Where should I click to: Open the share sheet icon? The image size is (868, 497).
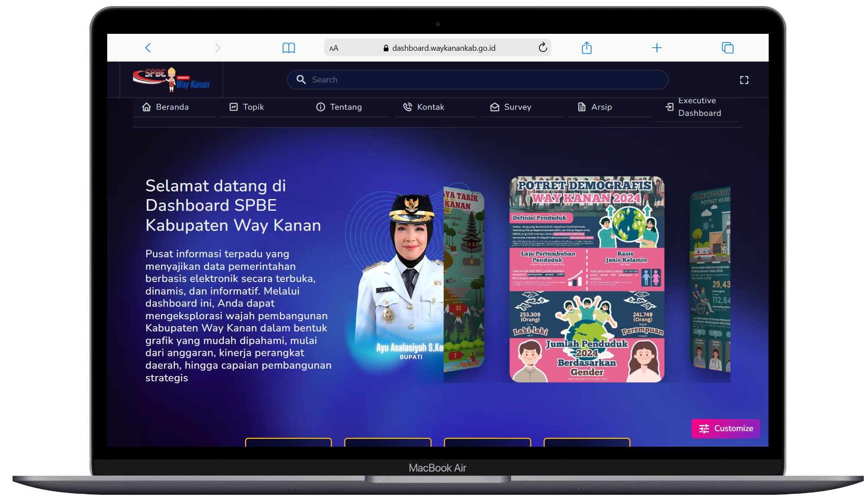(587, 47)
